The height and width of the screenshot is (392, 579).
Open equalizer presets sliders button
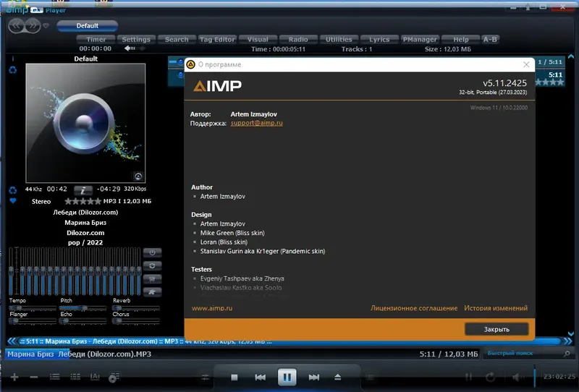[152, 279]
